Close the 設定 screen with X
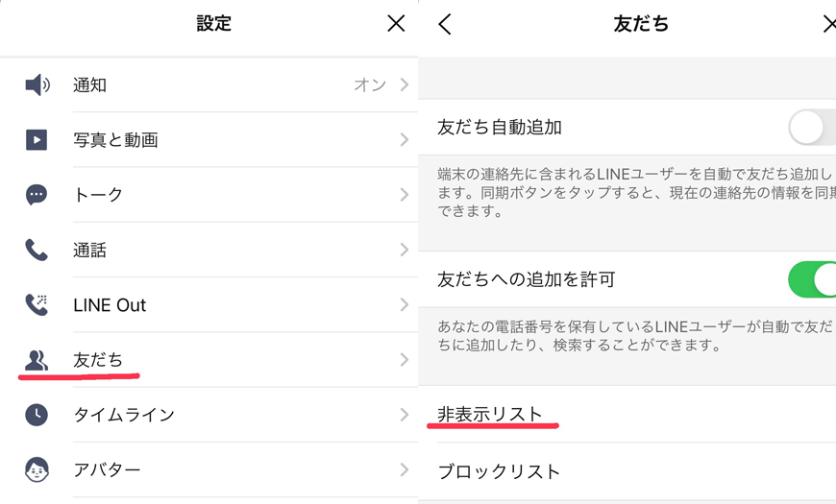 (396, 24)
